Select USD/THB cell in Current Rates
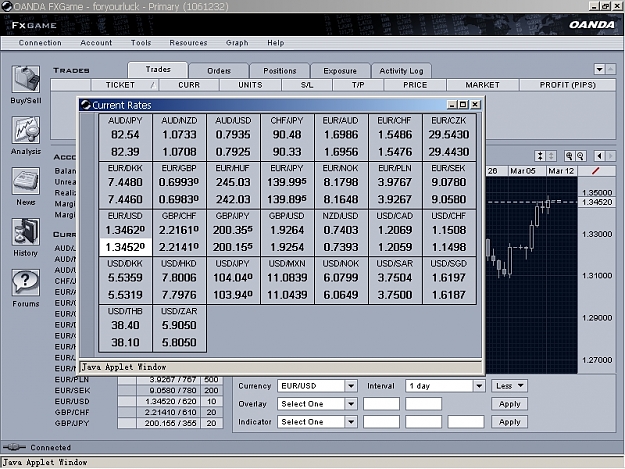Viewport: 625px width, 469px height. [125, 328]
